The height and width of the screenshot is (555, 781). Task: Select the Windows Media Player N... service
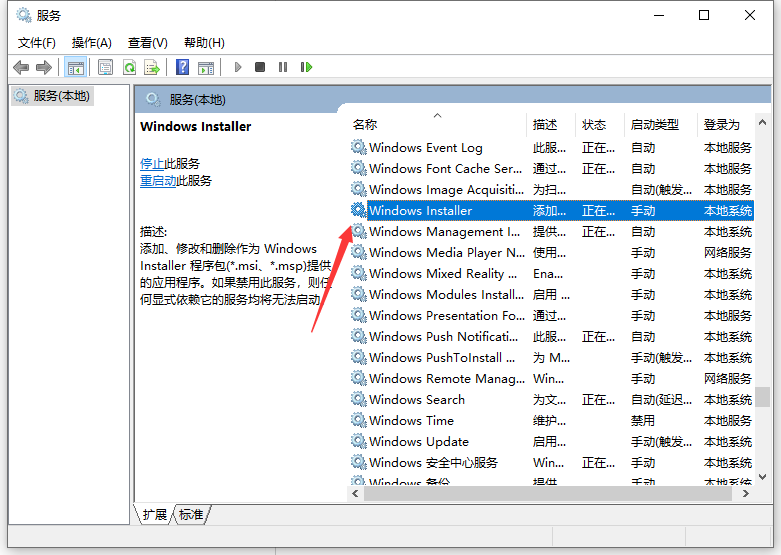pyautogui.click(x=447, y=253)
